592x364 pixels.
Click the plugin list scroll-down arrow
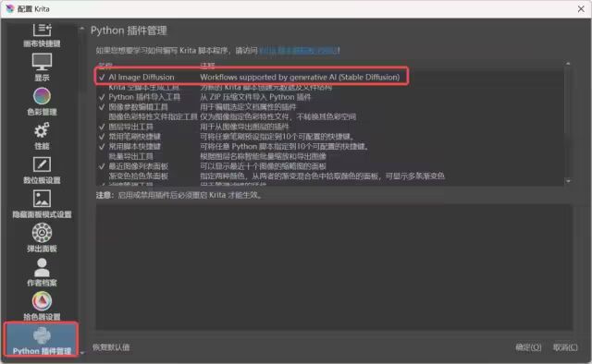point(568,181)
